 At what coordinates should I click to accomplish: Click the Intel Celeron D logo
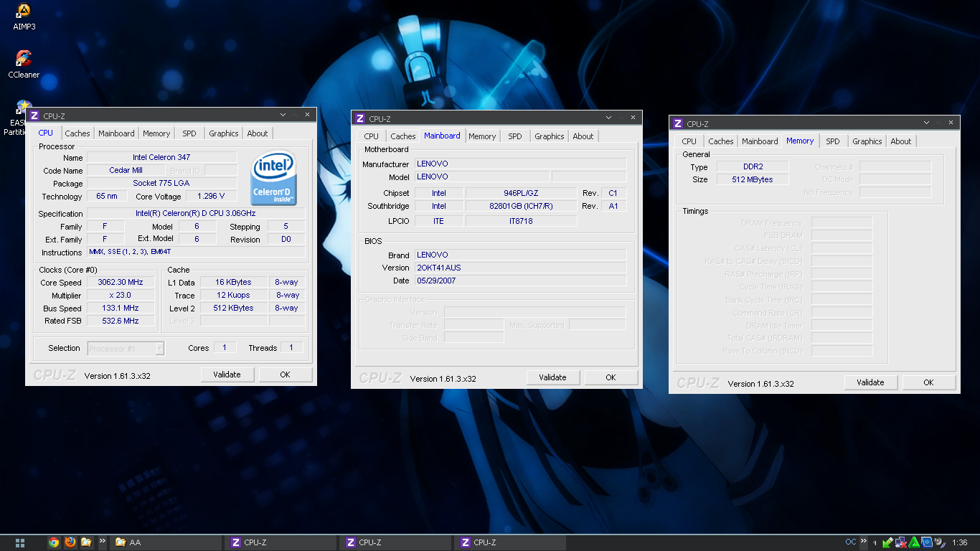(x=273, y=177)
